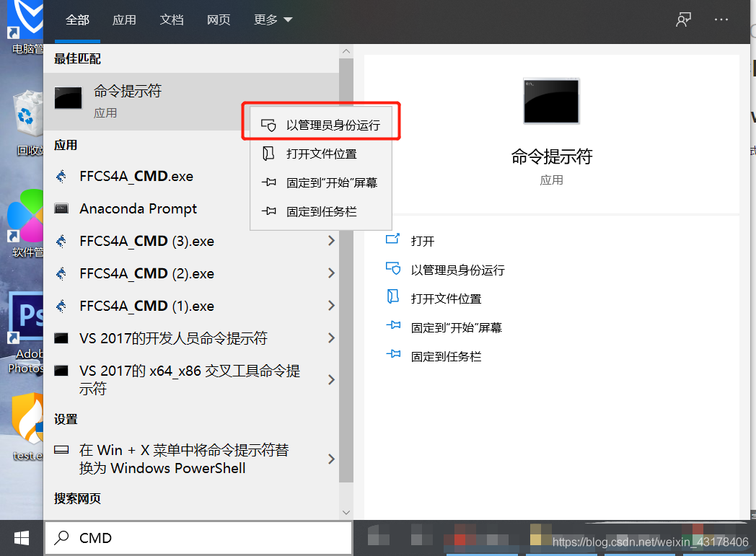Click the 打开 icon in right pane
The width and height of the screenshot is (756, 556).
tap(393, 239)
